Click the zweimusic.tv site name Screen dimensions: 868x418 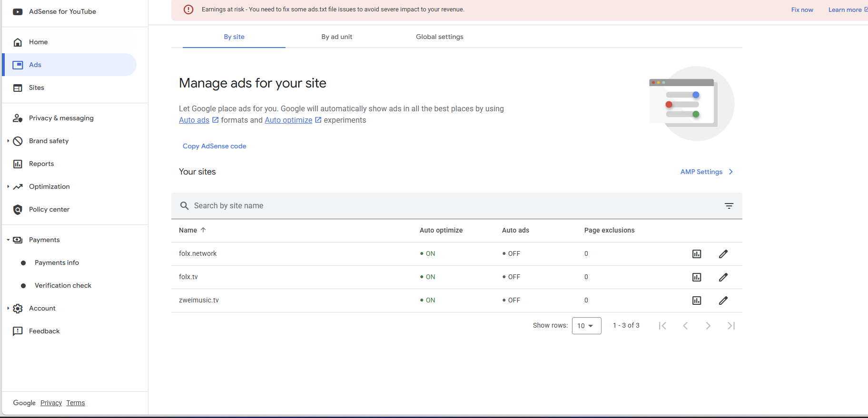(x=199, y=301)
